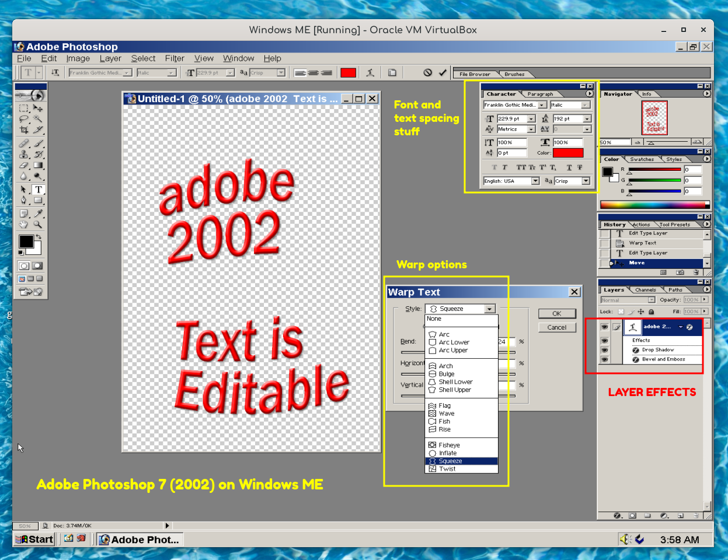Select the Rectangle shape tool
Image resolution: width=728 pixels, height=560 pixels.
click(38, 201)
